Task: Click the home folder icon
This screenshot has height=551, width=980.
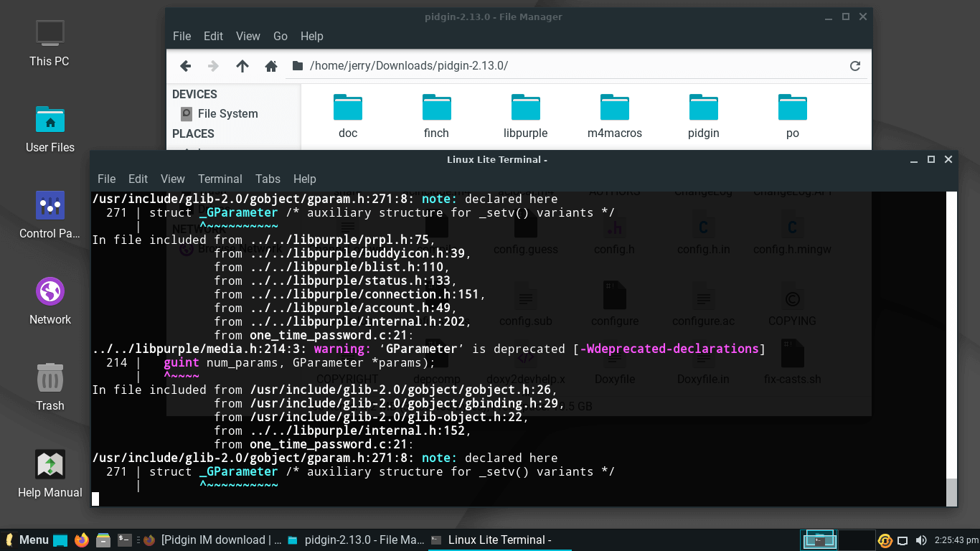Action: click(271, 66)
